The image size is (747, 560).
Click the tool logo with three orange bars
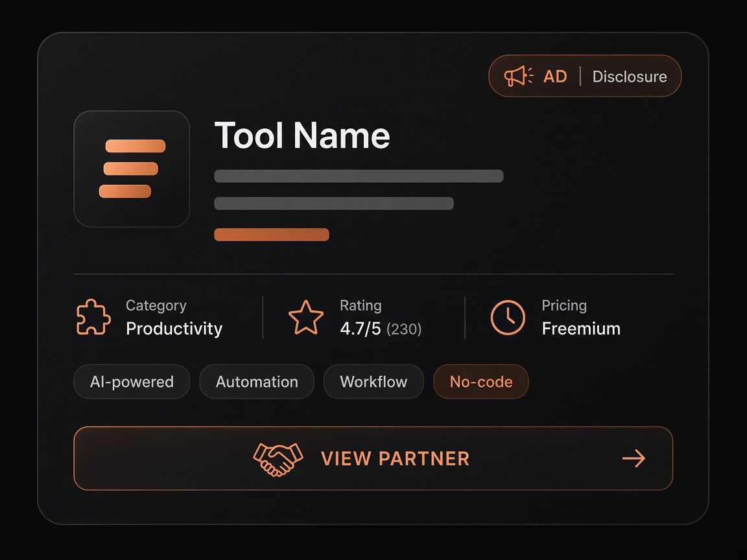click(132, 169)
